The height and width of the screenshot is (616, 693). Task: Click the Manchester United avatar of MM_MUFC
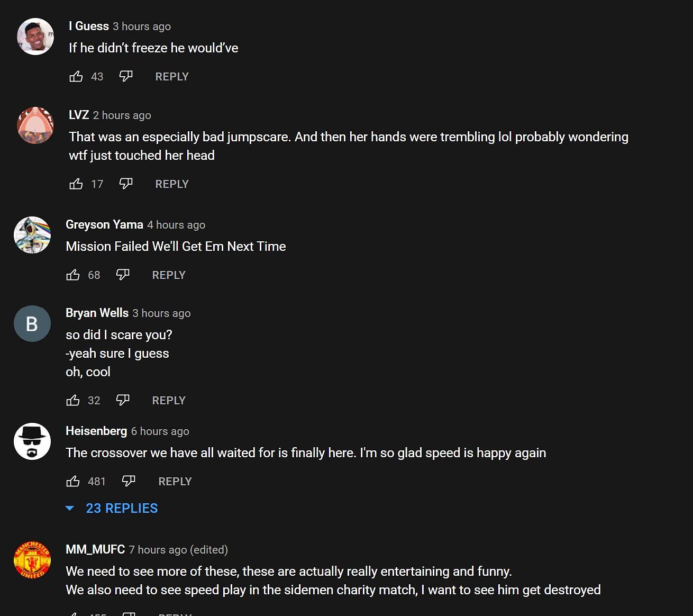click(x=32, y=559)
